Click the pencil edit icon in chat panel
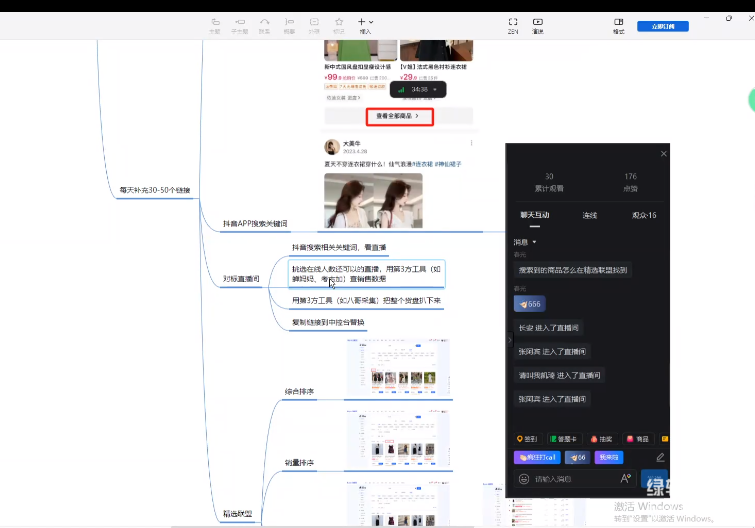Screen dimensions: 755x528 [660, 457]
